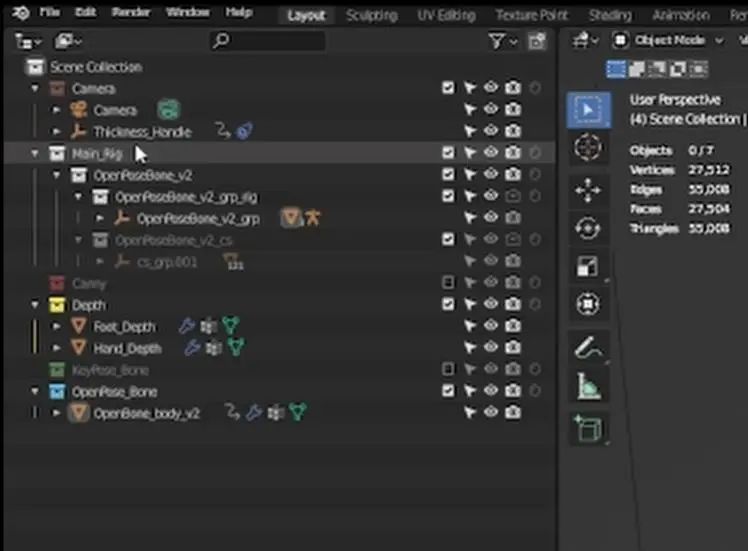748x551 pixels.
Task: Select the Cursor tool
Action: pos(588,147)
